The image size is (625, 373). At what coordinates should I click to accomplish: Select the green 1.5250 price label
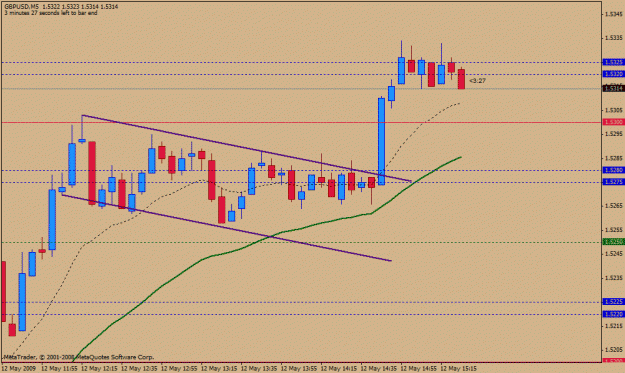(x=613, y=242)
